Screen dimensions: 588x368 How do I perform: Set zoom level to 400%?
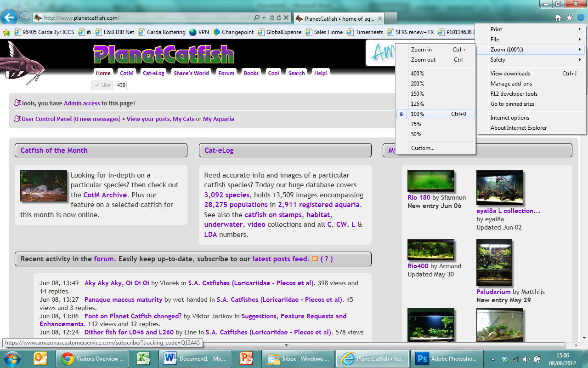click(x=435, y=74)
